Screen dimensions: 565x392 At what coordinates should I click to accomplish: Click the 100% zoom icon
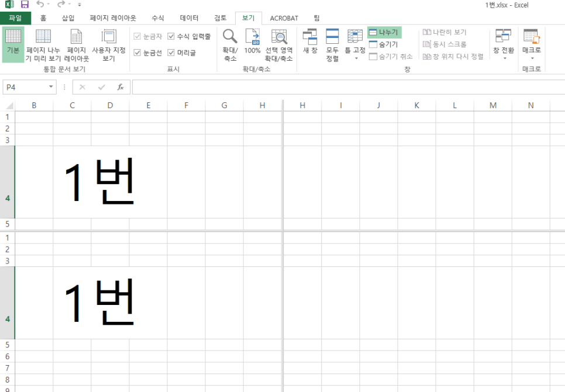[x=252, y=41]
